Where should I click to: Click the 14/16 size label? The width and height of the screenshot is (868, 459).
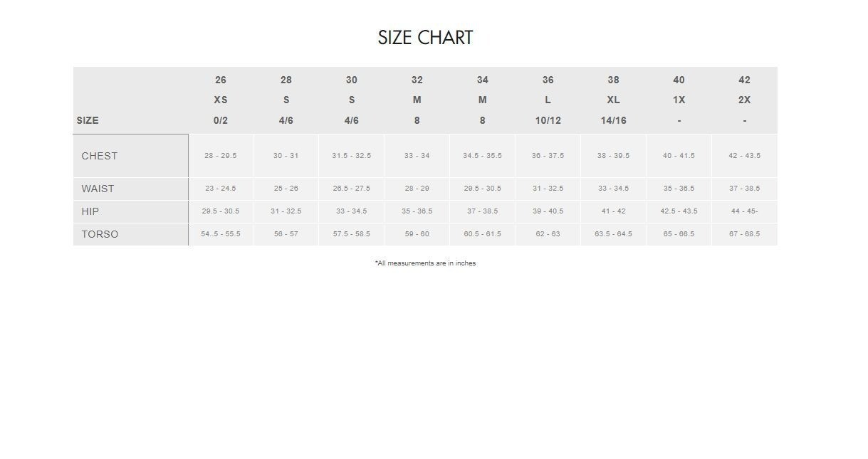point(613,120)
